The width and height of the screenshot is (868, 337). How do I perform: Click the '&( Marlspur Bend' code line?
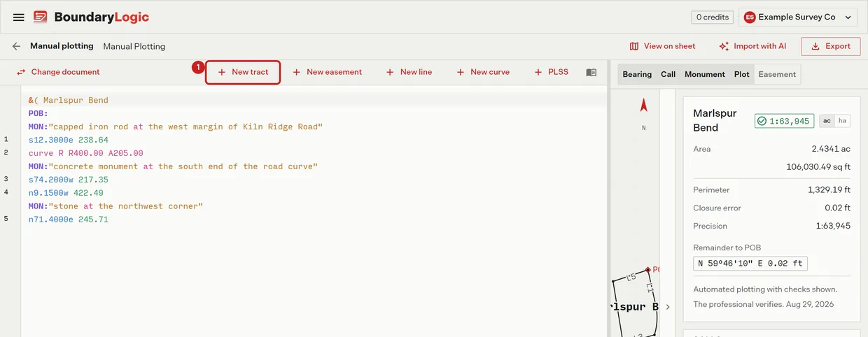[69, 100]
